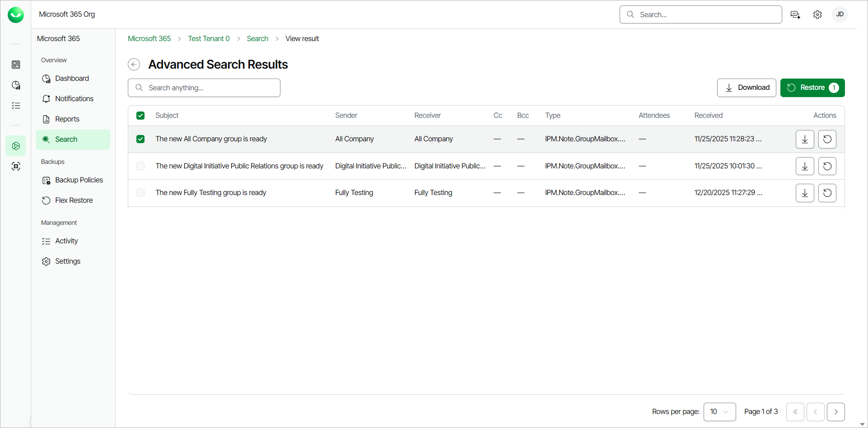Click the received date 12/20/2025 11:27:29
Image resolution: width=868 pixels, height=428 pixels.
click(728, 193)
